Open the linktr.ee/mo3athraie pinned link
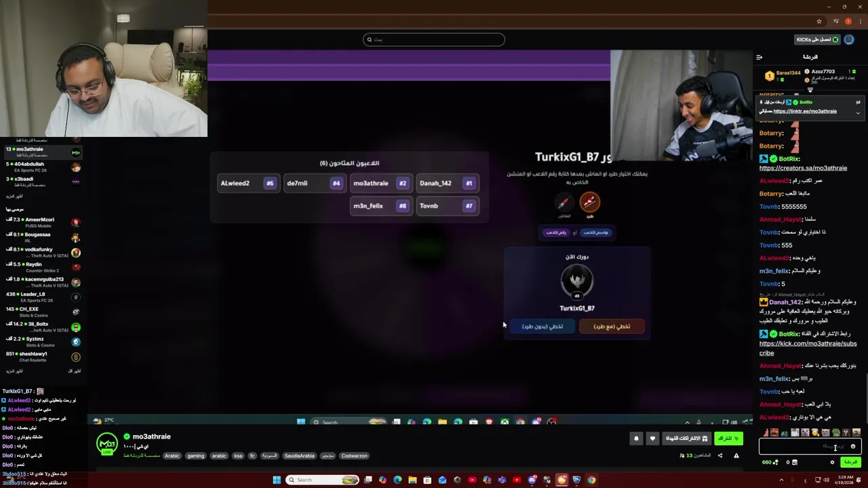 pyautogui.click(x=805, y=111)
